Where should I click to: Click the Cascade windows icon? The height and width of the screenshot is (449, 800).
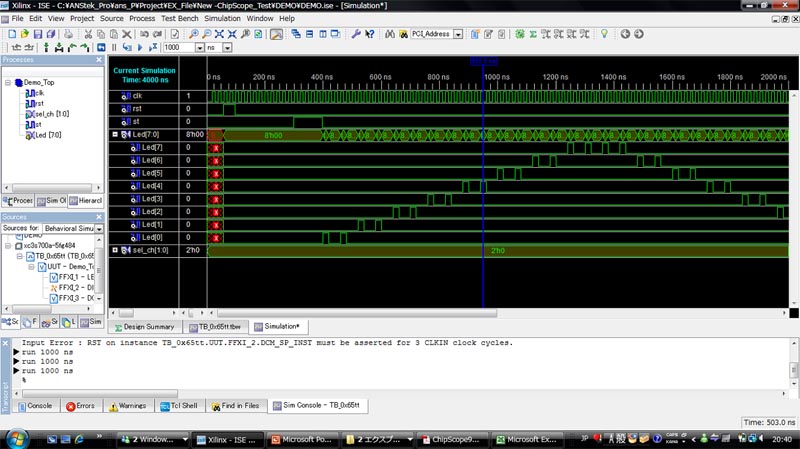(x=296, y=34)
